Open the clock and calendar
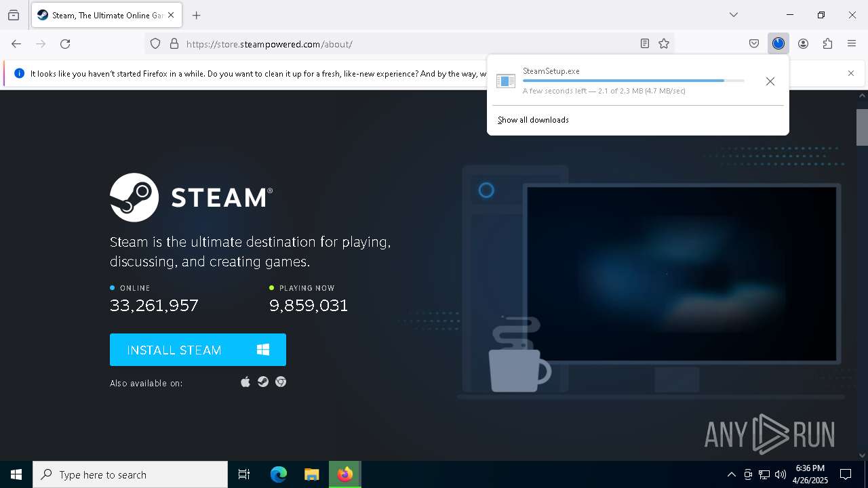Image resolution: width=868 pixels, height=488 pixels. click(x=810, y=474)
